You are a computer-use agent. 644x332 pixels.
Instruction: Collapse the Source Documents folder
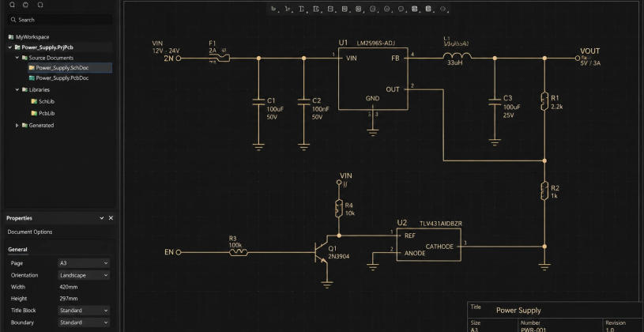tap(17, 58)
